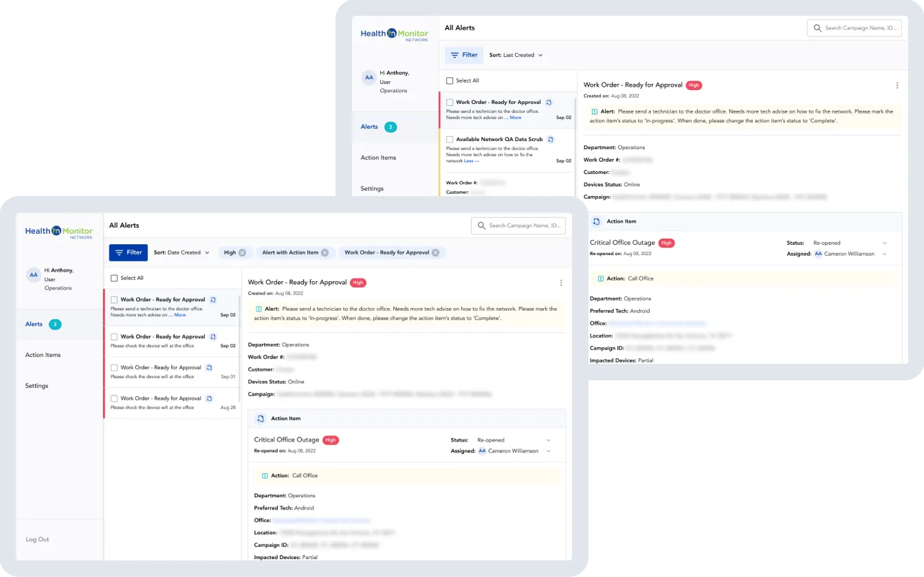924x577 pixels.
Task: Click the Critical Office Outage title in front window
Action: [x=287, y=440]
